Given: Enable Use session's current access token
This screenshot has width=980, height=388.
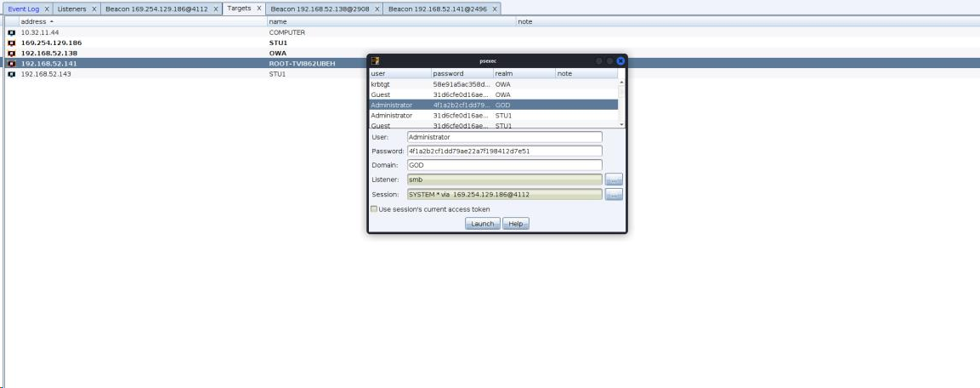Looking at the screenshot, I should [374, 209].
